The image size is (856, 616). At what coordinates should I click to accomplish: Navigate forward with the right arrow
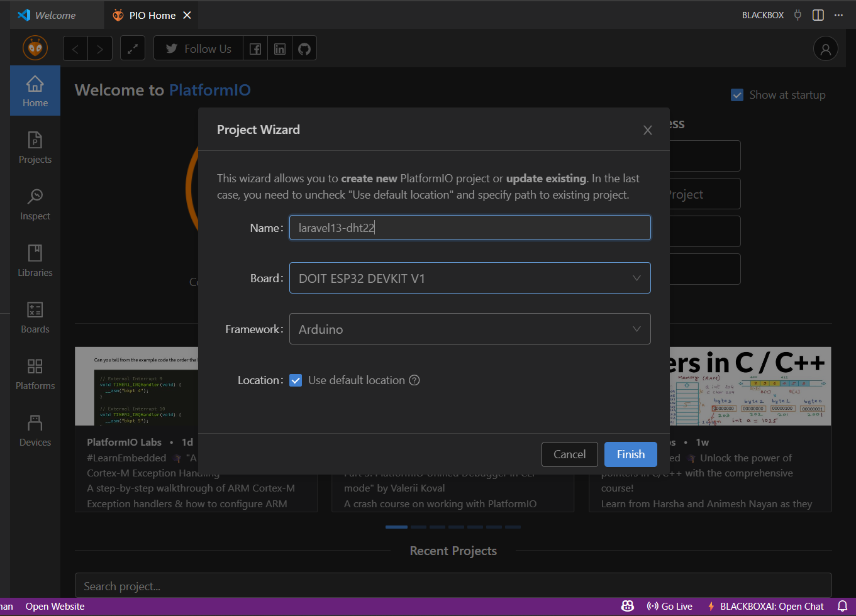pyautogui.click(x=100, y=48)
